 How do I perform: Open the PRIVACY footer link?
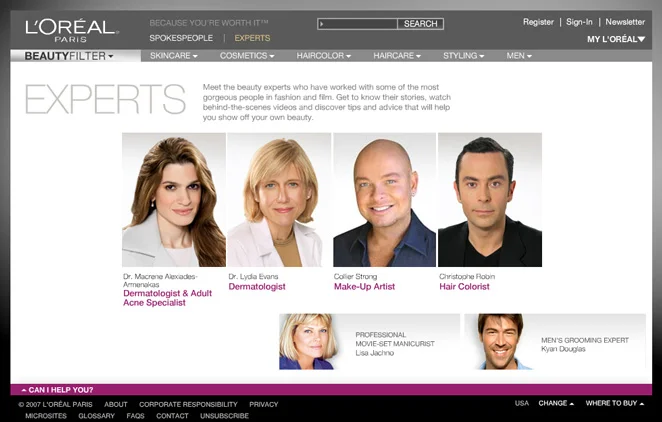click(264, 404)
